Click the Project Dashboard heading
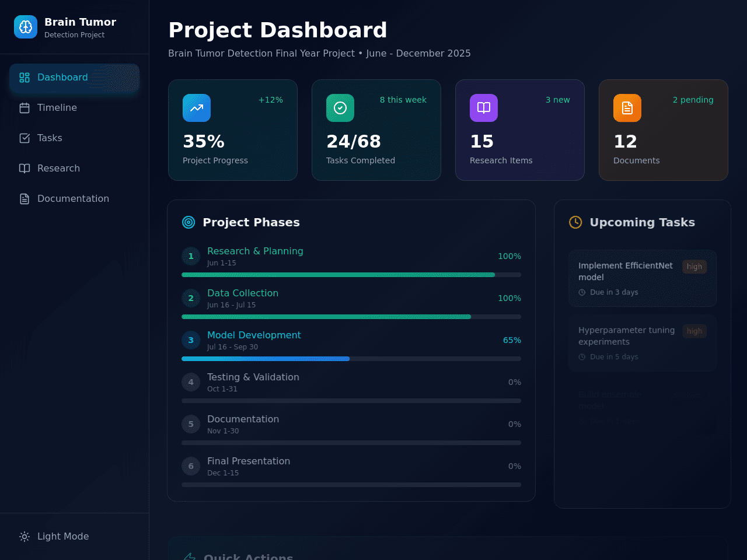This screenshot has width=747, height=560. click(278, 30)
